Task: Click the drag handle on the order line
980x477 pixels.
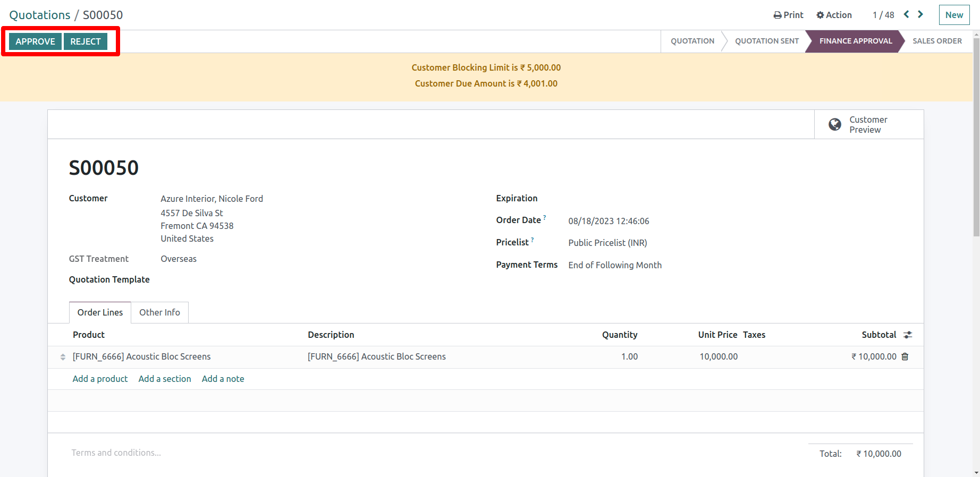Action: 63,357
